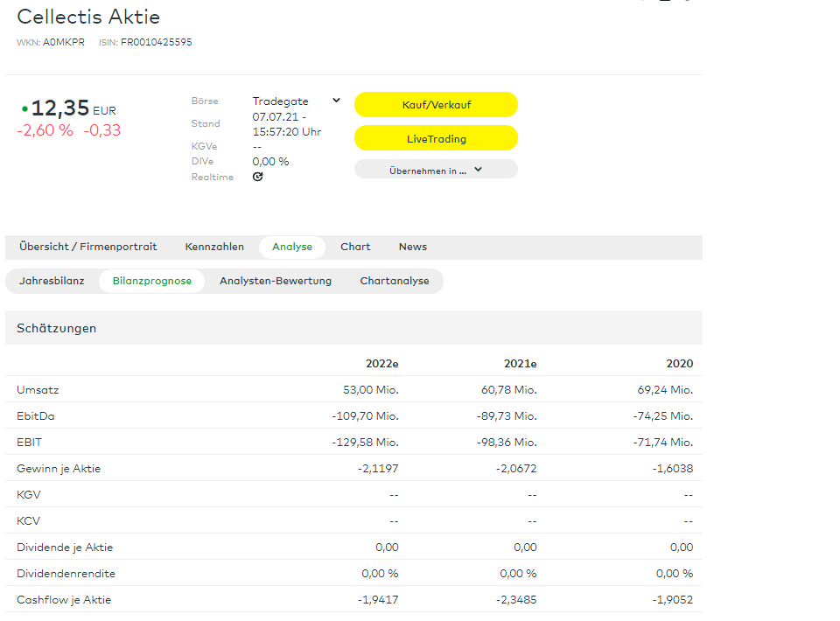Click the Realtime refresh icon
This screenshot has width=840, height=621.
point(257,177)
